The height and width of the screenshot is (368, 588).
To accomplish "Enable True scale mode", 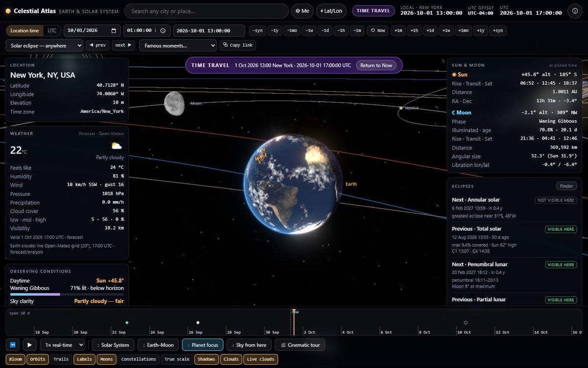I will pyautogui.click(x=177, y=359).
